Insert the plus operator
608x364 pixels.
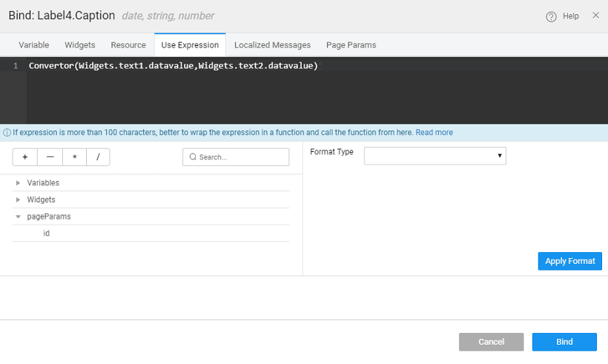24,157
